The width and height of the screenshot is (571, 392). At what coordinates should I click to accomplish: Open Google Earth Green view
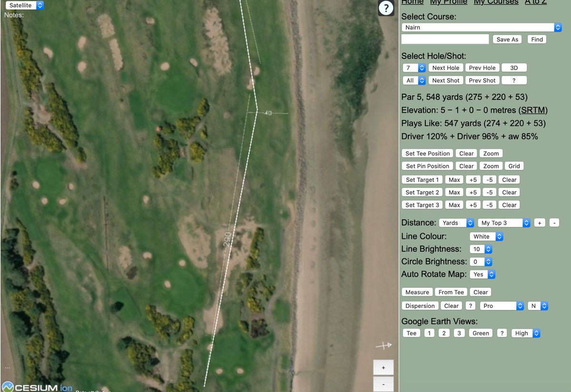(481, 333)
